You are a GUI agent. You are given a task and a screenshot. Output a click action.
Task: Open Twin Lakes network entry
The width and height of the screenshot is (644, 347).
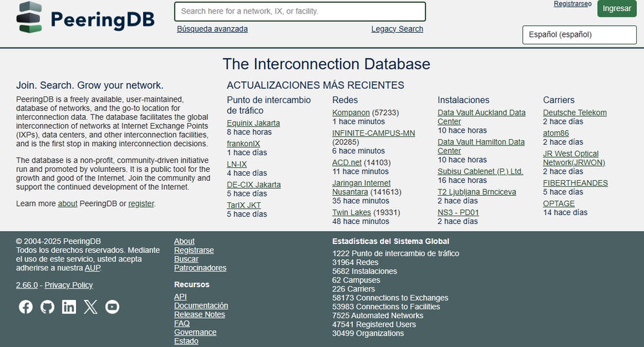click(352, 212)
